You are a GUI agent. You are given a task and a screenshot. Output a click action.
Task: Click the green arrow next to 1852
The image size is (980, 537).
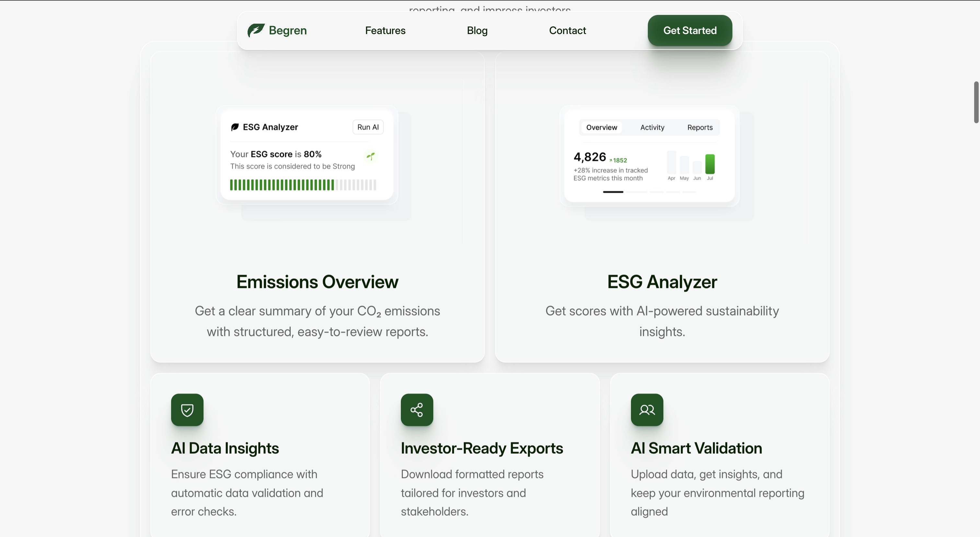point(611,161)
